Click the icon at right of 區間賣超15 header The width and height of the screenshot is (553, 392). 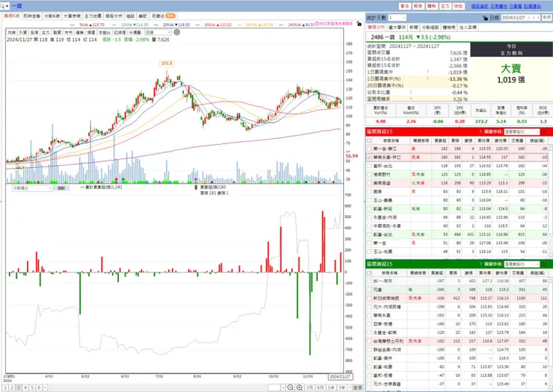click(x=544, y=264)
